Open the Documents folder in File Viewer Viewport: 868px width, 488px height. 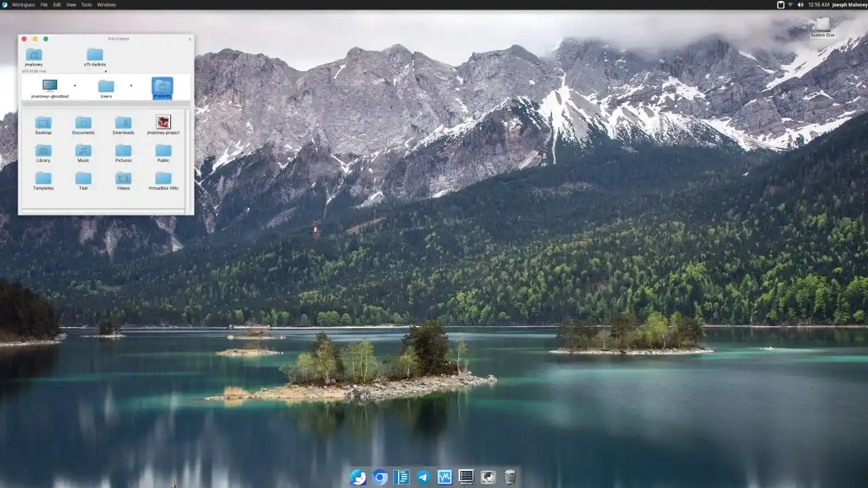83,124
